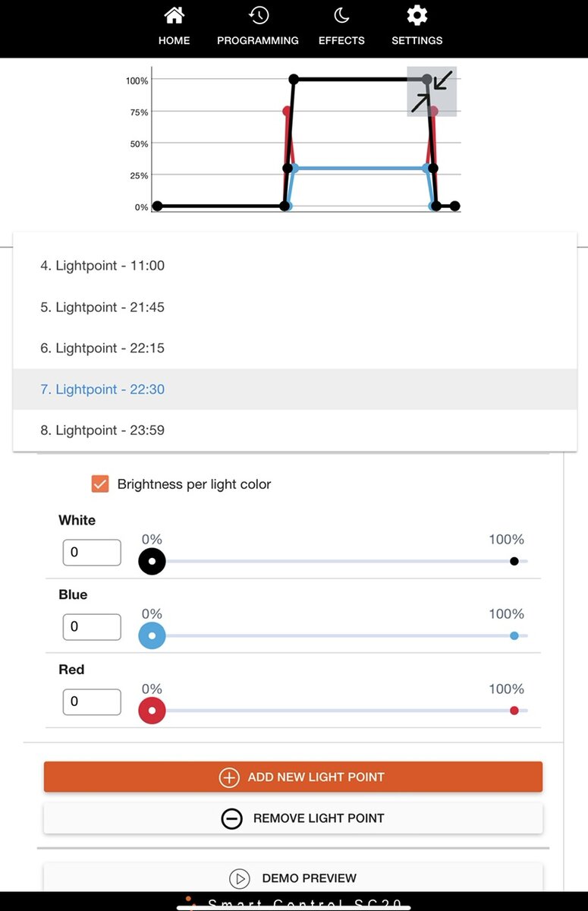The width and height of the screenshot is (588, 911).
Task: Select highlighted 7. Lightpoint - 22:30
Action: point(102,389)
